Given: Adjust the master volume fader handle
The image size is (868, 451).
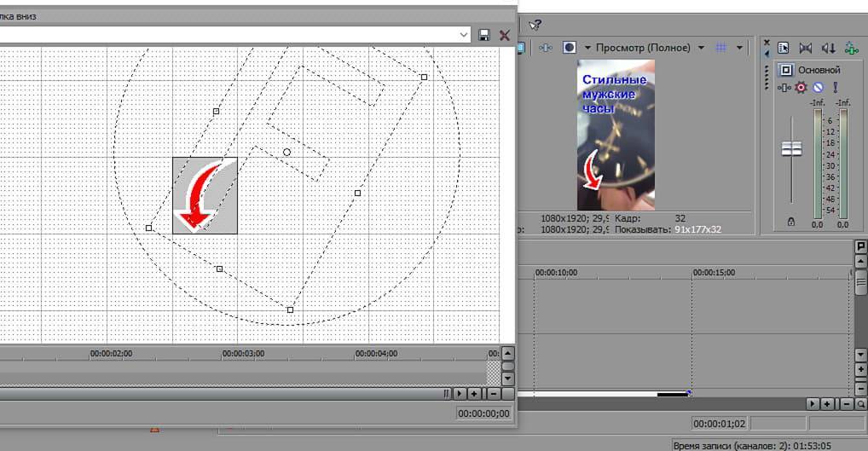Looking at the screenshot, I should click(792, 149).
